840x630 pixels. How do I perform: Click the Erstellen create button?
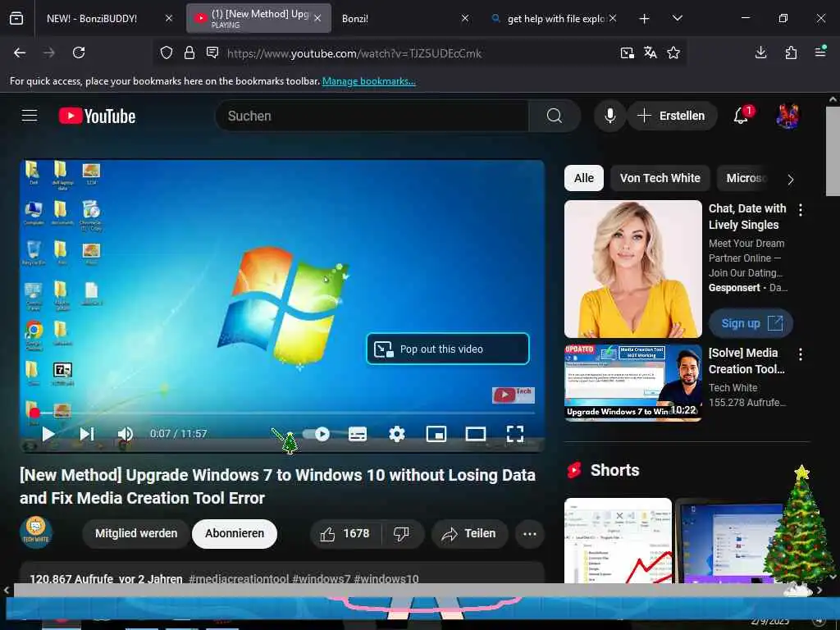click(673, 116)
